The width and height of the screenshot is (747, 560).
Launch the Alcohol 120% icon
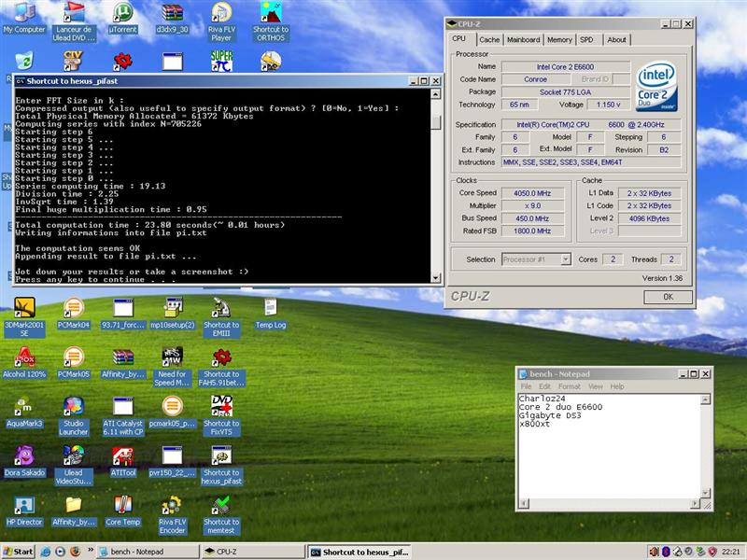(24, 362)
